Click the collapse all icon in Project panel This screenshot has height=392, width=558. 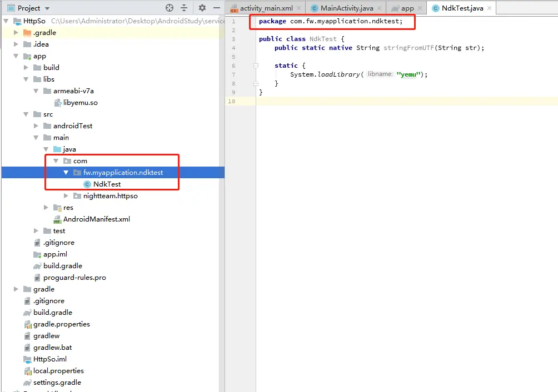point(184,8)
